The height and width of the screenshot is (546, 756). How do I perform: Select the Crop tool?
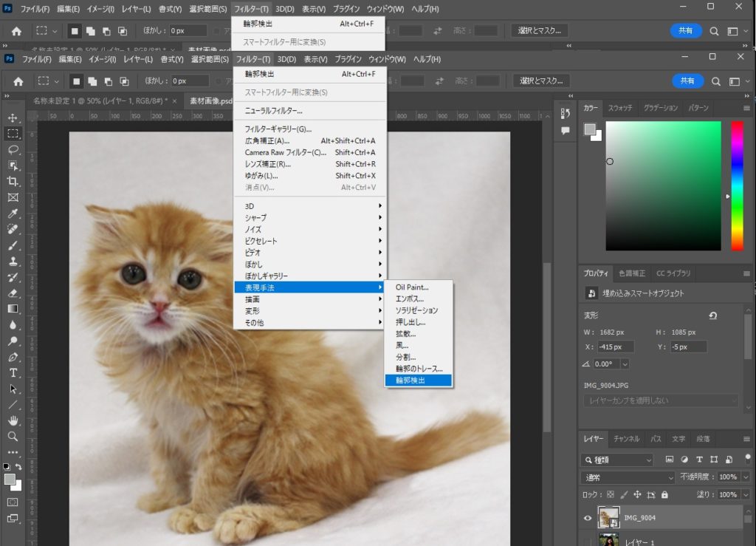click(13, 182)
